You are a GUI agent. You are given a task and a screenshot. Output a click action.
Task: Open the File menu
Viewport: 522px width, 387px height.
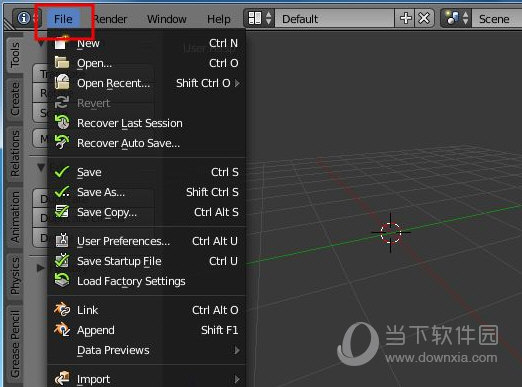point(63,19)
